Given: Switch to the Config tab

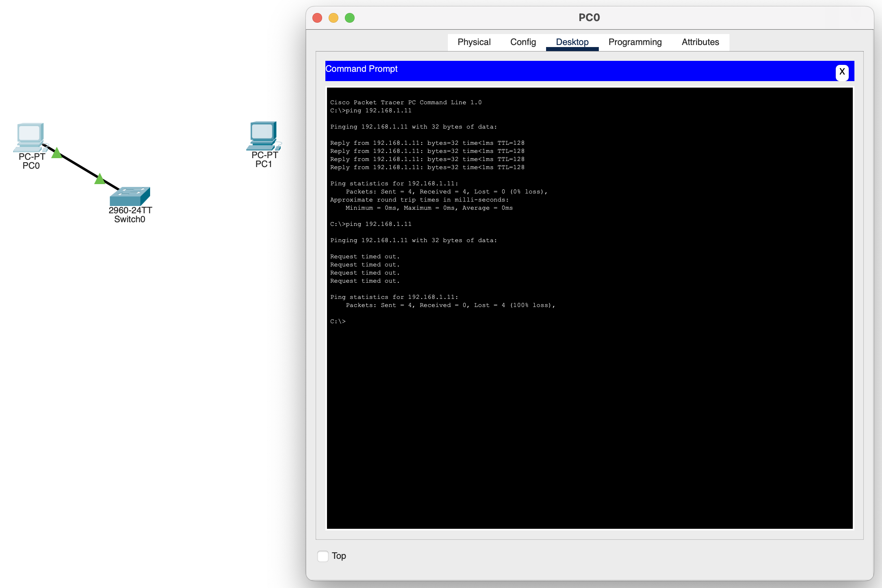Looking at the screenshot, I should pos(523,42).
